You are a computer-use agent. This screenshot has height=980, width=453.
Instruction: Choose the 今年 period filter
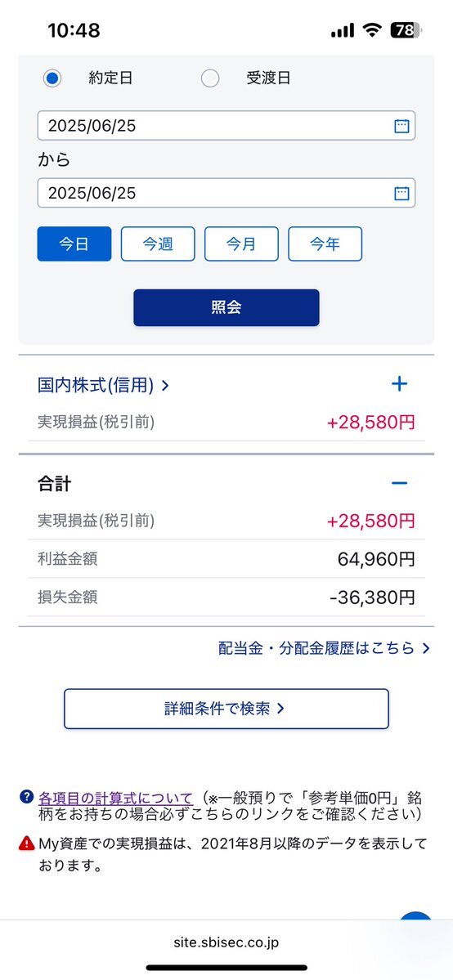pyautogui.click(x=325, y=244)
